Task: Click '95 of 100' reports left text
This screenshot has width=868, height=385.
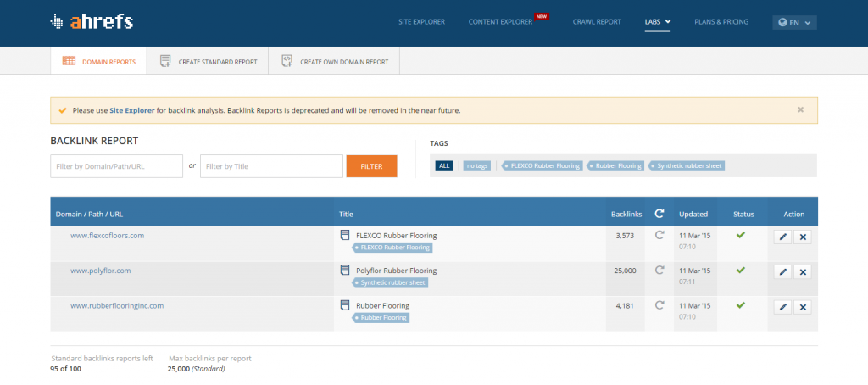Action: coord(66,369)
